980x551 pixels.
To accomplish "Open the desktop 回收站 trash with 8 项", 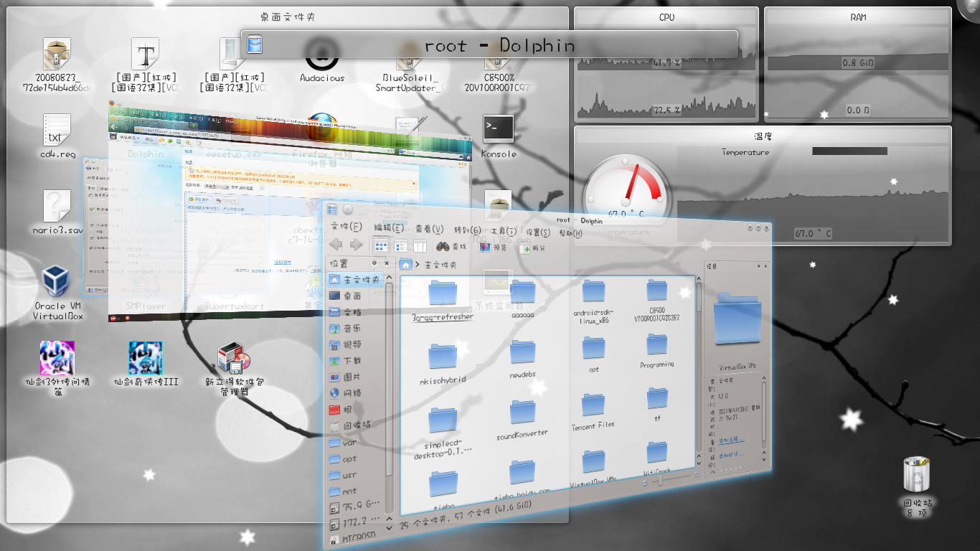I will pos(917,487).
